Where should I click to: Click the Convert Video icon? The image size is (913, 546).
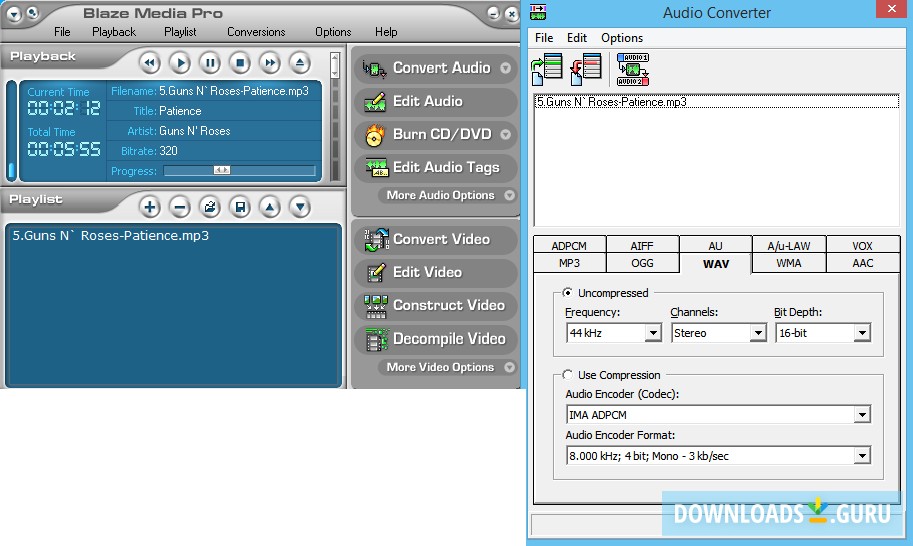tap(376, 239)
